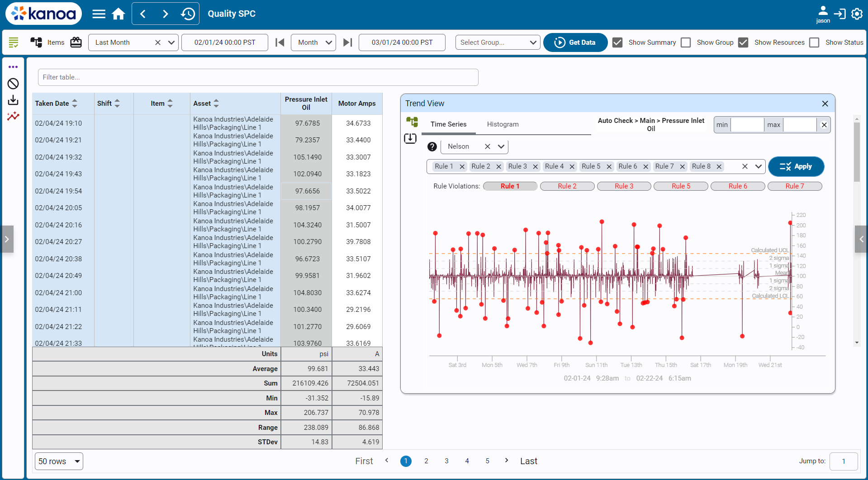This screenshot has height=480, width=868.
Task: Open the Items asset selector icon
Action: coord(36,42)
